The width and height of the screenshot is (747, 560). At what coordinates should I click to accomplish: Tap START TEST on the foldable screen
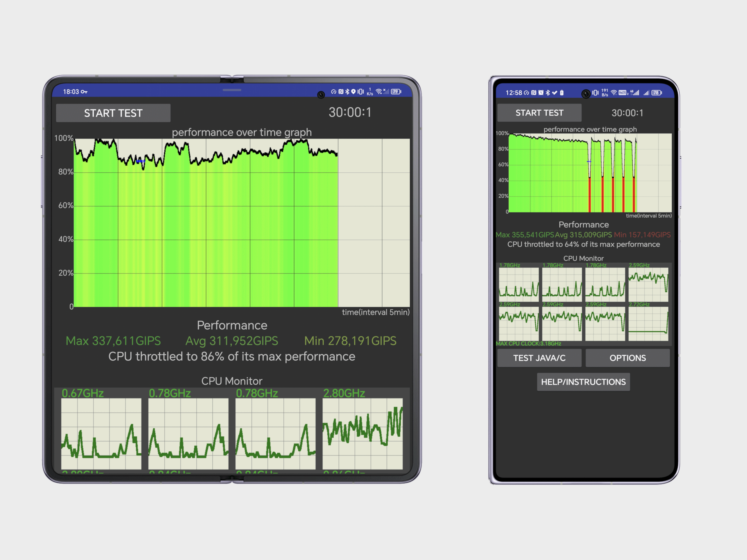[113, 113]
